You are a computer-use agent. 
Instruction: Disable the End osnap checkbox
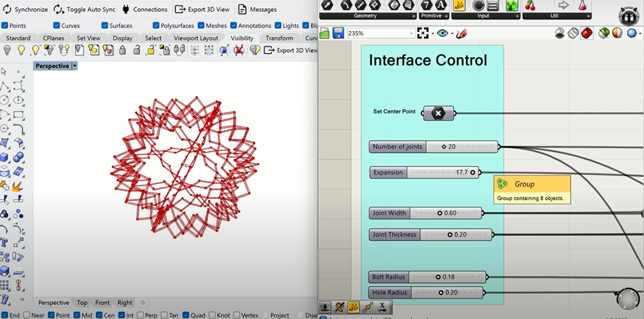pos(5,315)
